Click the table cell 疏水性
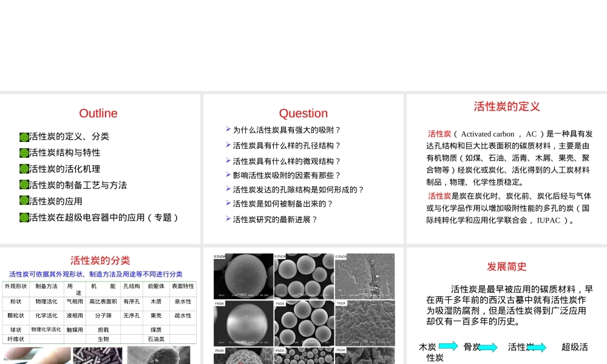607x364 pixels. [183, 315]
